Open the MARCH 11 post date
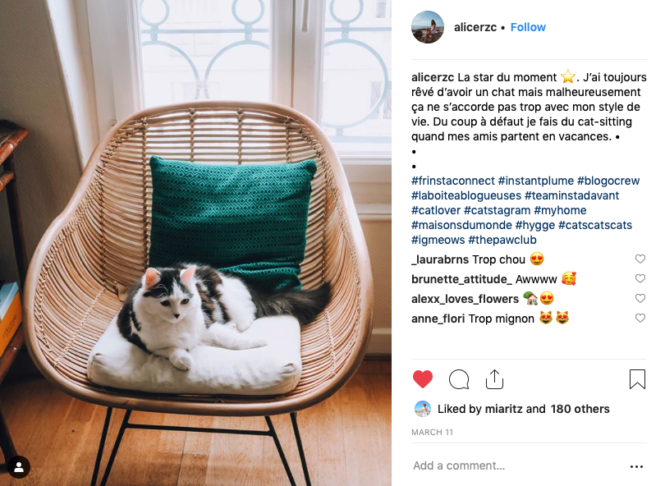Screen dimensions: 665x486 (x=432, y=432)
